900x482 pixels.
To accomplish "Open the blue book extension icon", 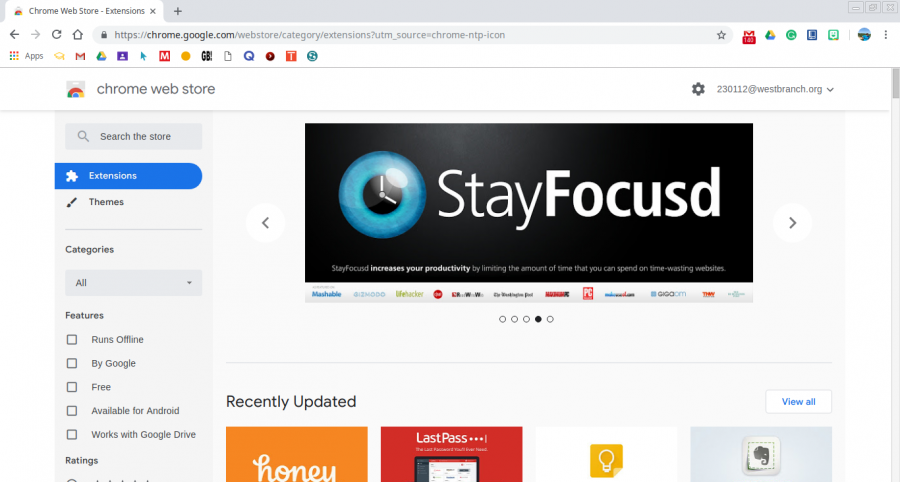I will 812,35.
